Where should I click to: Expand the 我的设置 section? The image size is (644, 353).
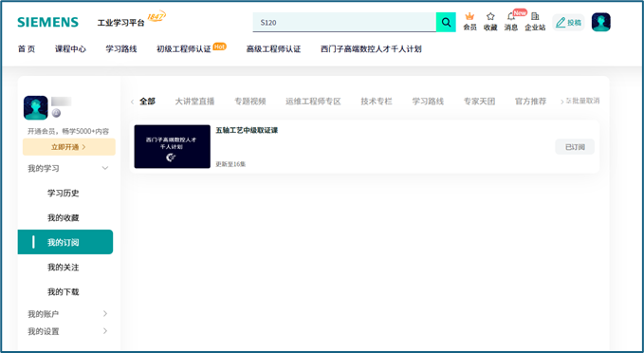coord(68,331)
